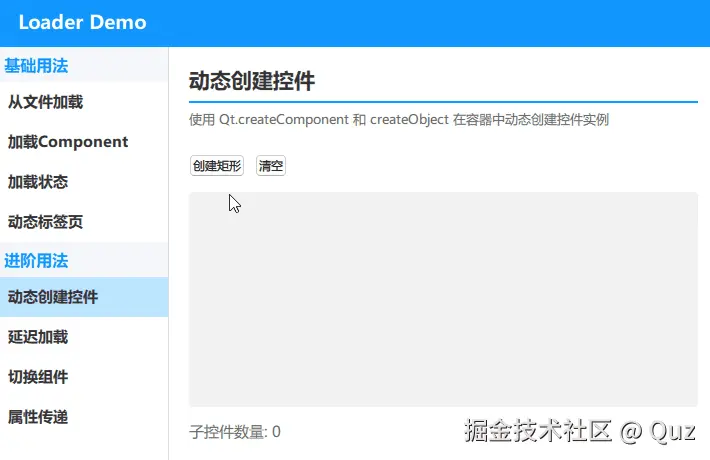Switch to the 延迟加载 page
710x460 pixels.
84,337
